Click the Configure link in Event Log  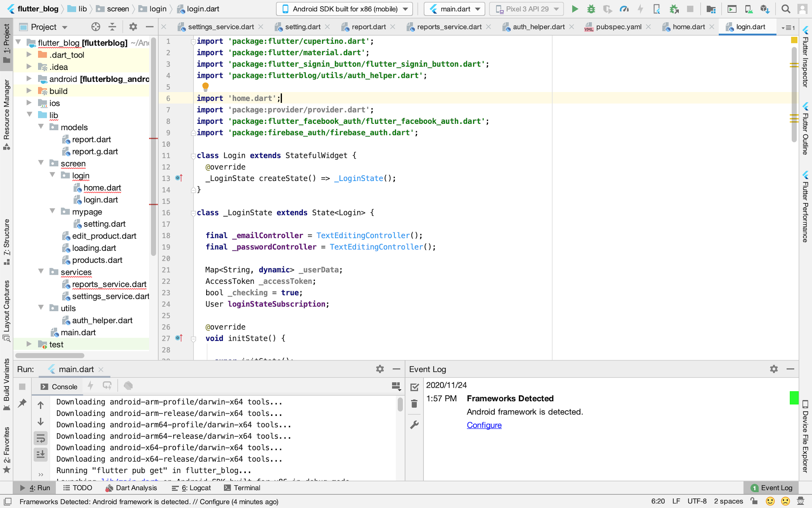(x=484, y=424)
